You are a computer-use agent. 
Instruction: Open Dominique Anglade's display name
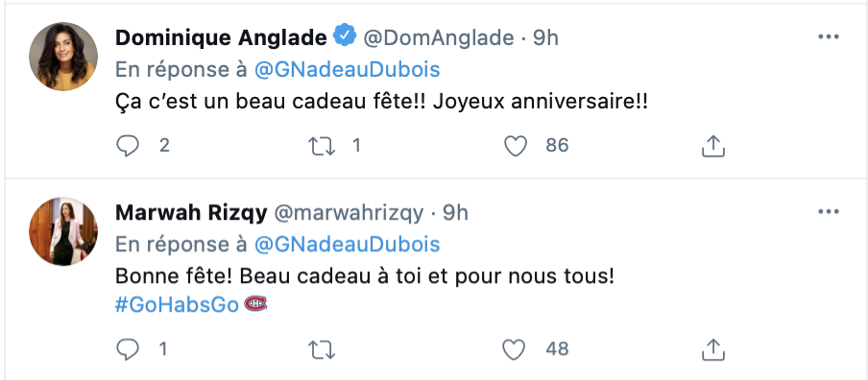222,37
